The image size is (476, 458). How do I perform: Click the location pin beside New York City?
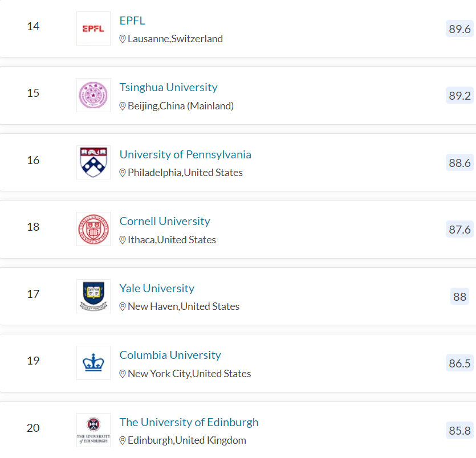pos(123,374)
